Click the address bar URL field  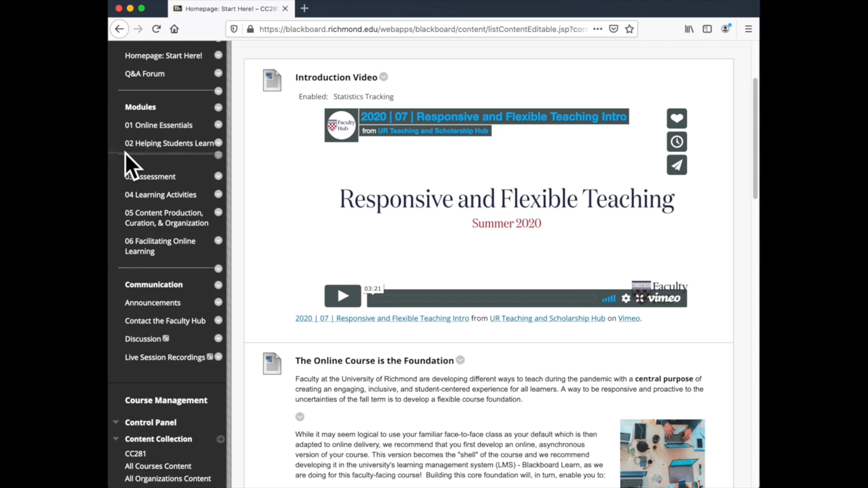click(423, 29)
